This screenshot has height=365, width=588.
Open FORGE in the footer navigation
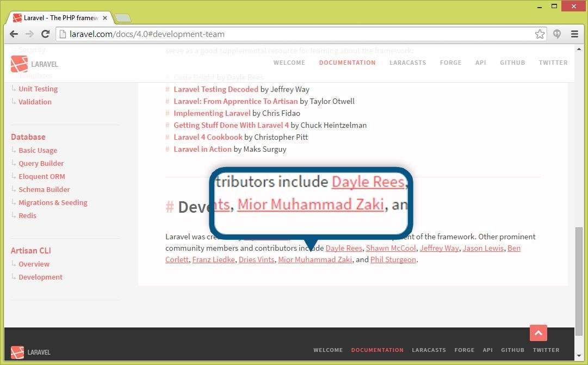[464, 350]
